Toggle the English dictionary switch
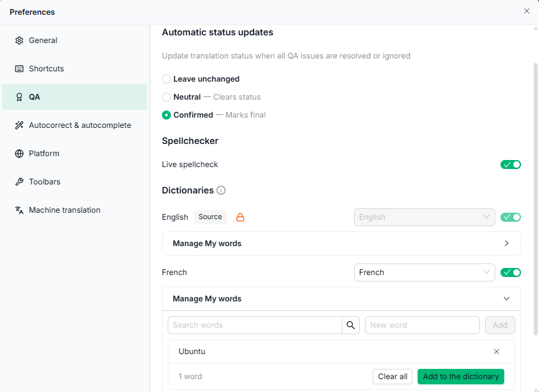 (x=511, y=217)
